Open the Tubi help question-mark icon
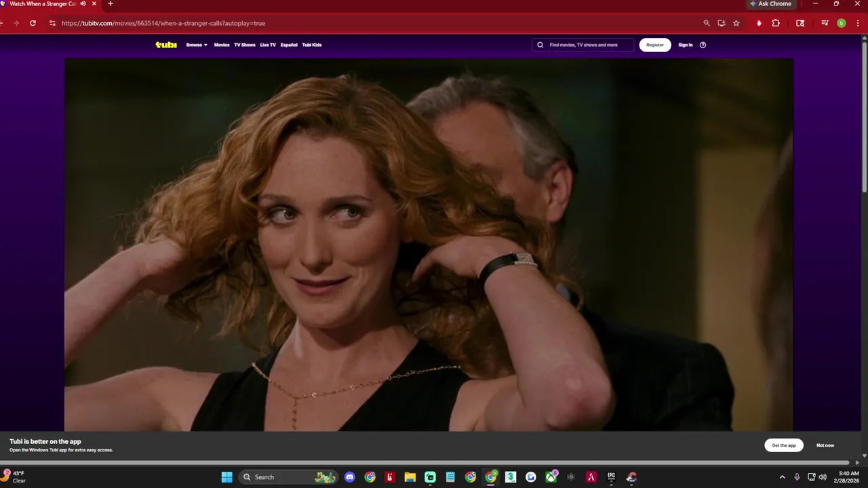868x488 pixels. click(703, 45)
